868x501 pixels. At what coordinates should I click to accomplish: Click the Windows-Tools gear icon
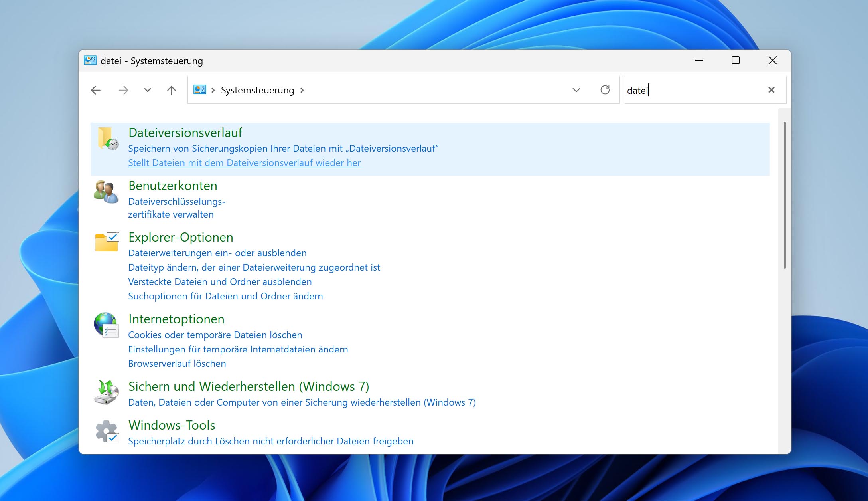[x=107, y=431]
